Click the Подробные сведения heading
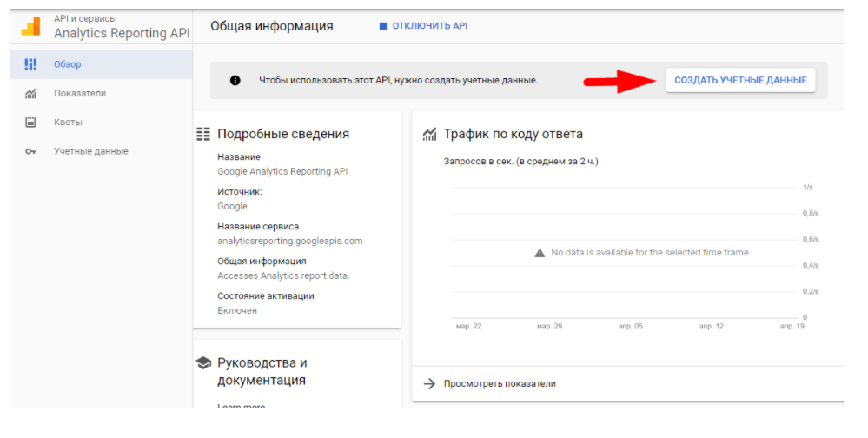 coord(283,134)
